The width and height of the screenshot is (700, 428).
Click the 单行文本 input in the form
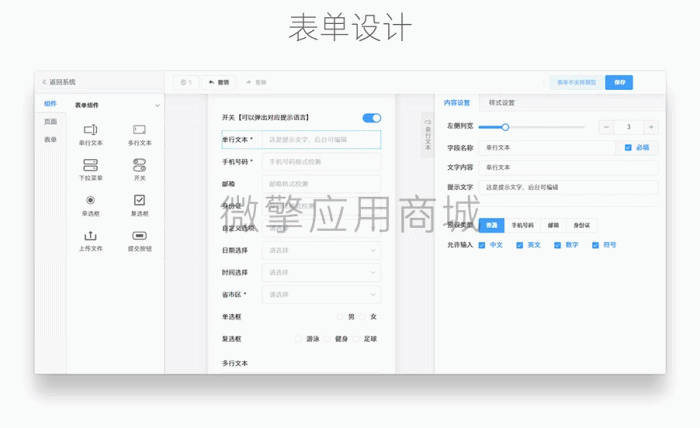point(321,140)
